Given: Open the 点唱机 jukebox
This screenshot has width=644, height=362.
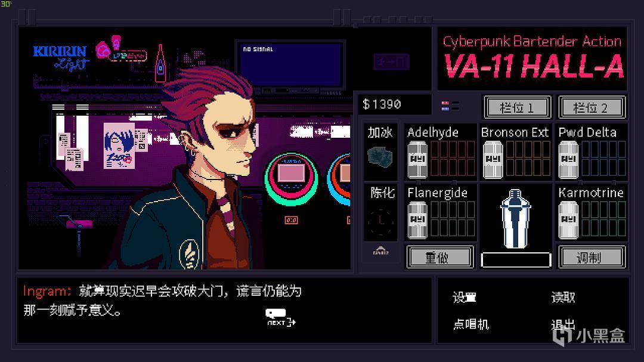Looking at the screenshot, I should [x=470, y=324].
